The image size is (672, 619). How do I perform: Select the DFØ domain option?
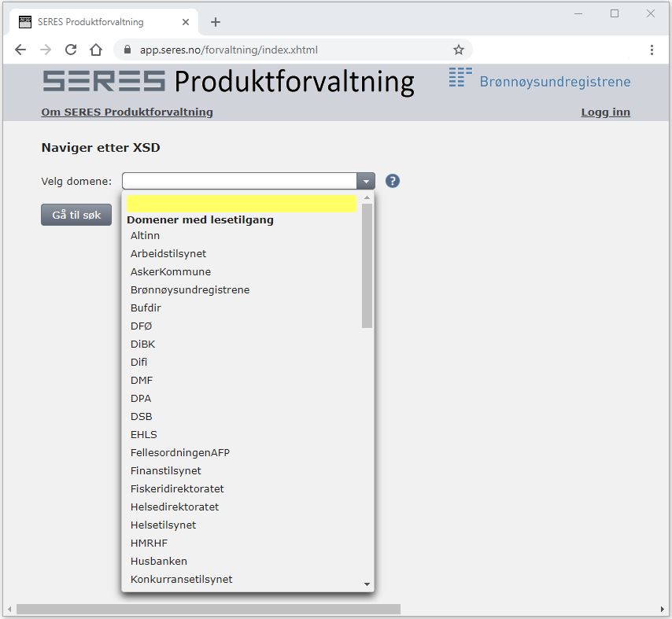242,326
